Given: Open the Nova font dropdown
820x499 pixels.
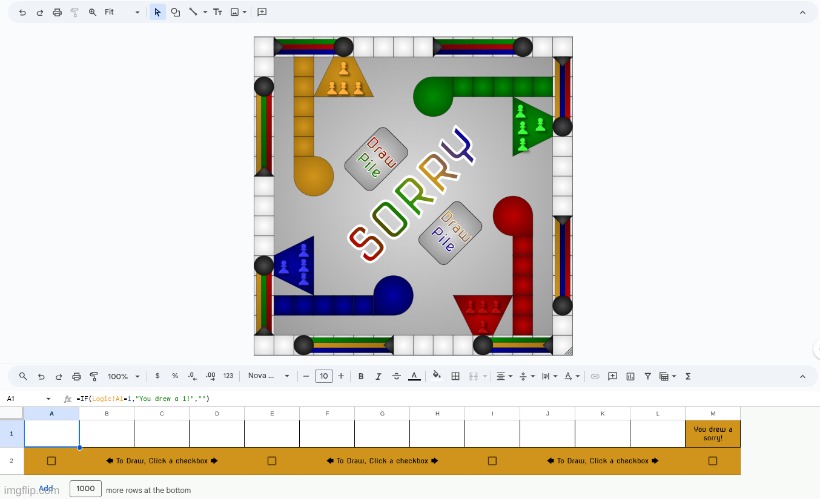Looking at the screenshot, I should [x=268, y=376].
